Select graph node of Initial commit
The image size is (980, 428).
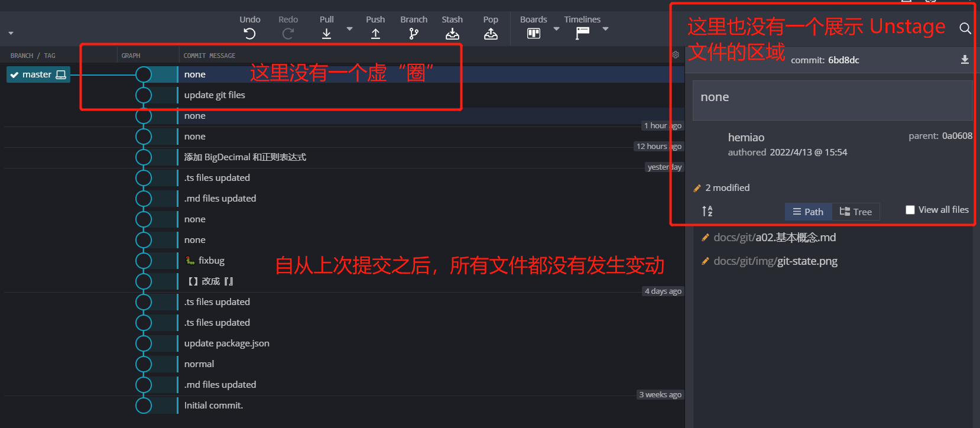tap(144, 406)
